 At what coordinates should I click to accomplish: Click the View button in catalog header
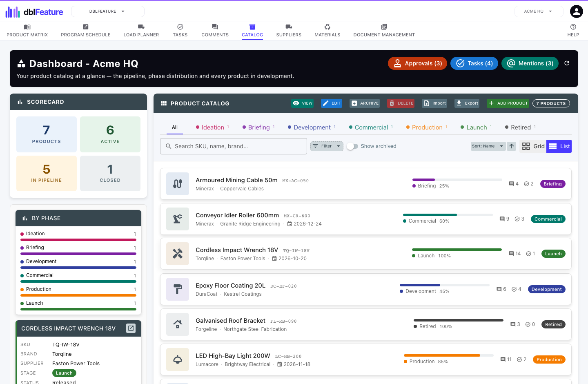coord(303,103)
